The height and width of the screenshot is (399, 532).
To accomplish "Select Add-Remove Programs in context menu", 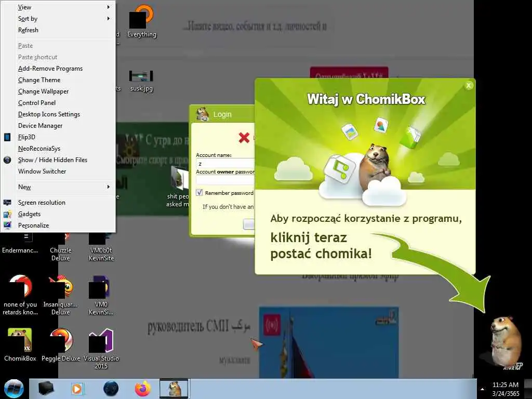I will coord(58,69).
